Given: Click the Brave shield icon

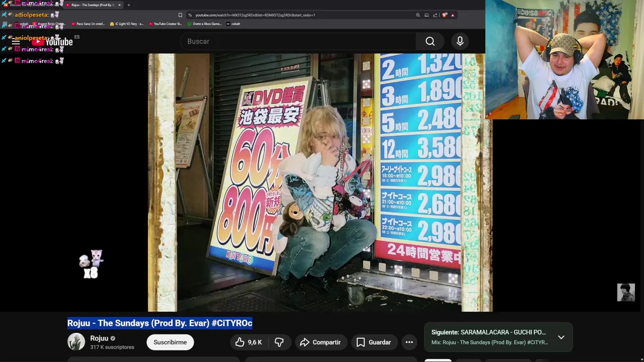Looking at the screenshot, I should [444, 15].
